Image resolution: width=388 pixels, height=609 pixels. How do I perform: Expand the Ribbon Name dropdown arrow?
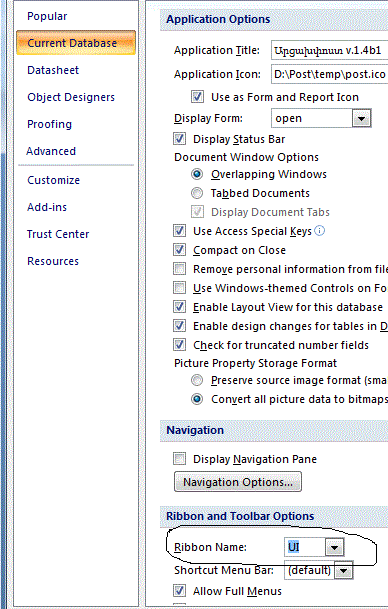click(x=334, y=548)
